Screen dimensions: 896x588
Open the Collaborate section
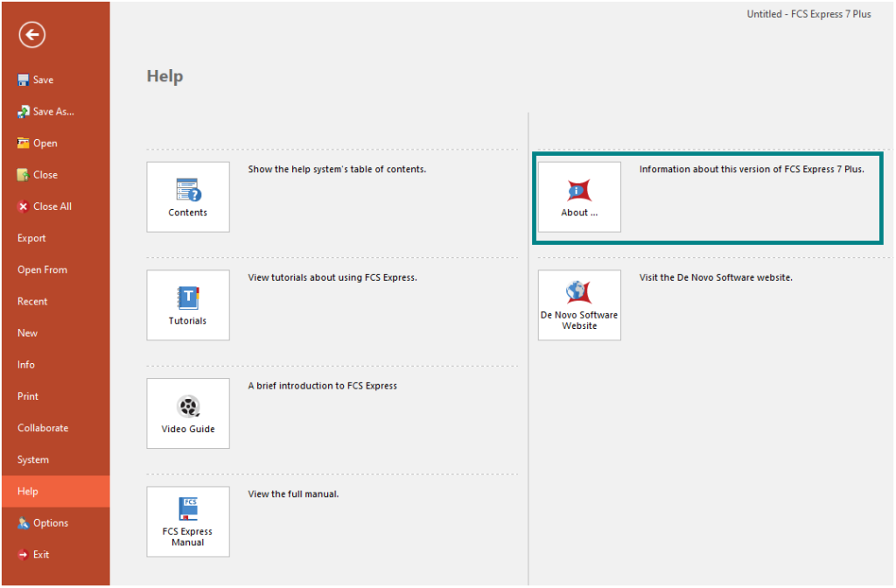tap(42, 428)
